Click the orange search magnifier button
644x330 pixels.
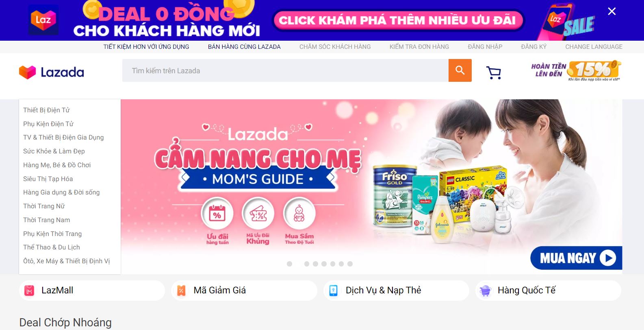point(460,70)
